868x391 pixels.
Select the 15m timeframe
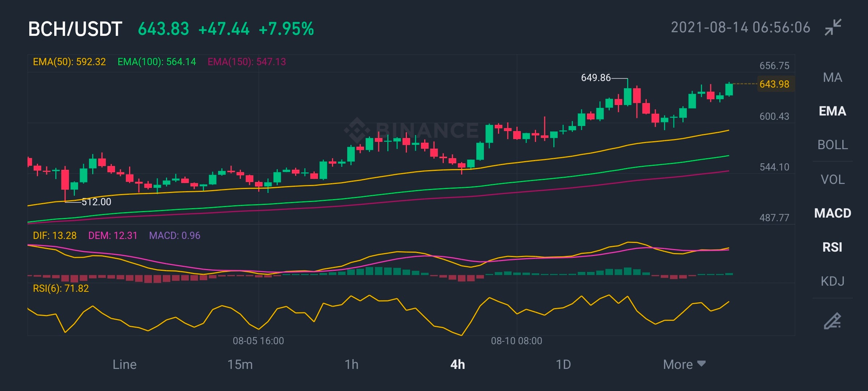240,364
